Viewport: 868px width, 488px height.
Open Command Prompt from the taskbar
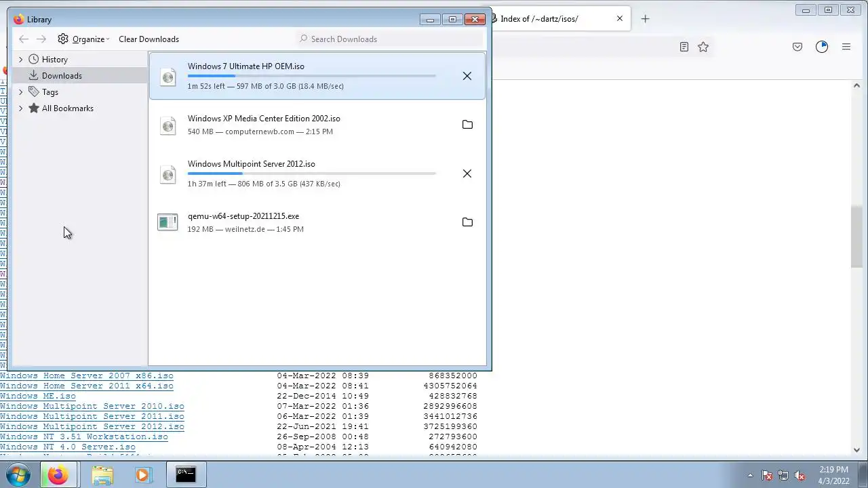click(x=185, y=474)
